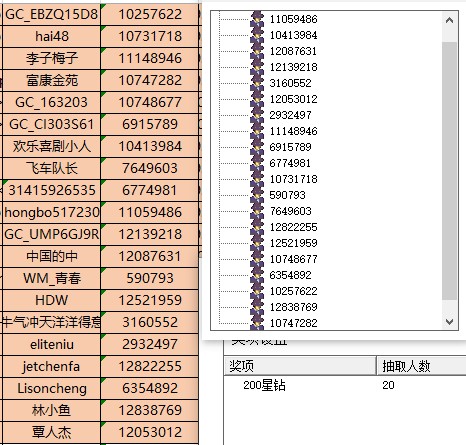
Task: Click the user icon beside 10747282 in list
Action: click(257, 322)
